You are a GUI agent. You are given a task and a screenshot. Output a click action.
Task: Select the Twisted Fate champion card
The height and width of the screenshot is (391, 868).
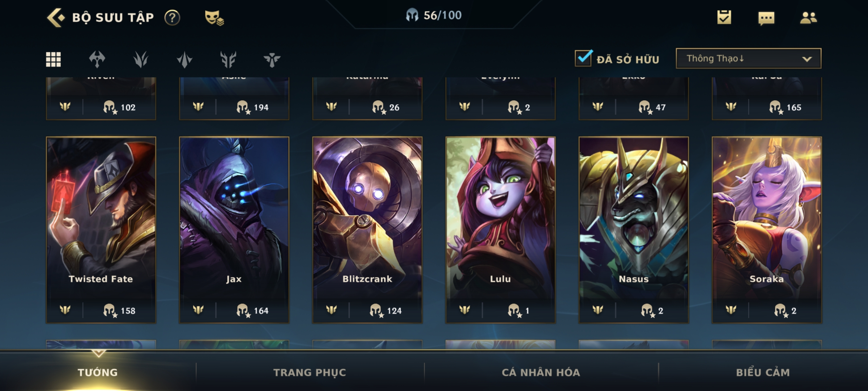[101, 230]
